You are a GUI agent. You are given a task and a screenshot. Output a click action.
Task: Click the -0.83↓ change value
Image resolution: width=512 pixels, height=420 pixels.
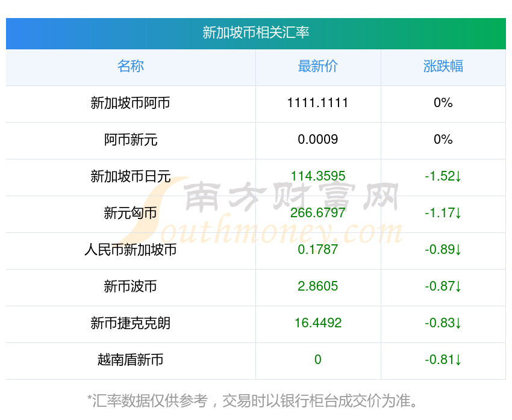(443, 323)
